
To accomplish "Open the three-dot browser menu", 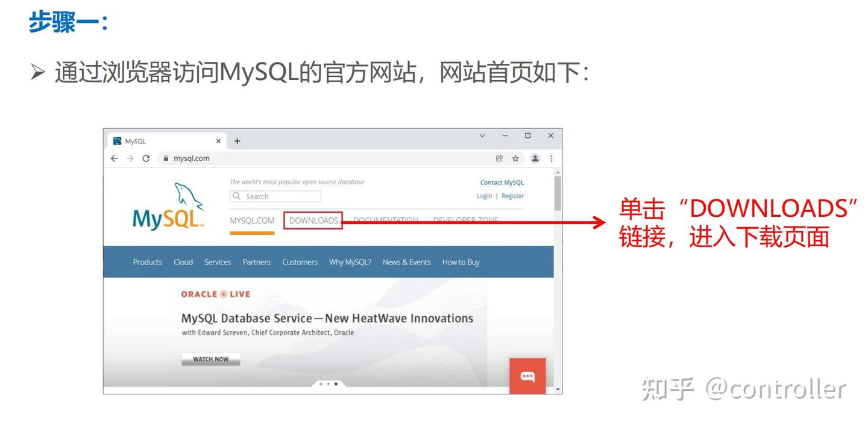I will 551,158.
